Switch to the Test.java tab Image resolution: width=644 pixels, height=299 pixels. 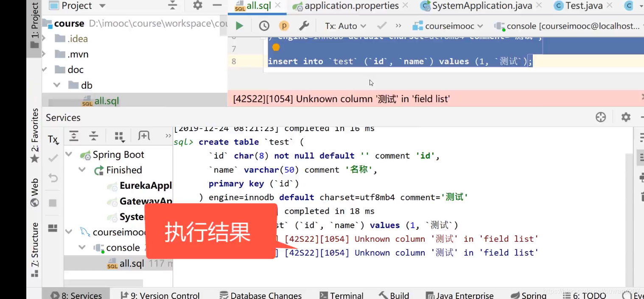(584, 6)
